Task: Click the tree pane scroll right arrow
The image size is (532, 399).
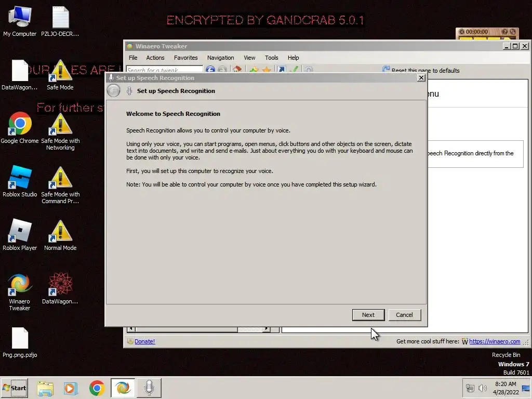Action: click(267, 329)
